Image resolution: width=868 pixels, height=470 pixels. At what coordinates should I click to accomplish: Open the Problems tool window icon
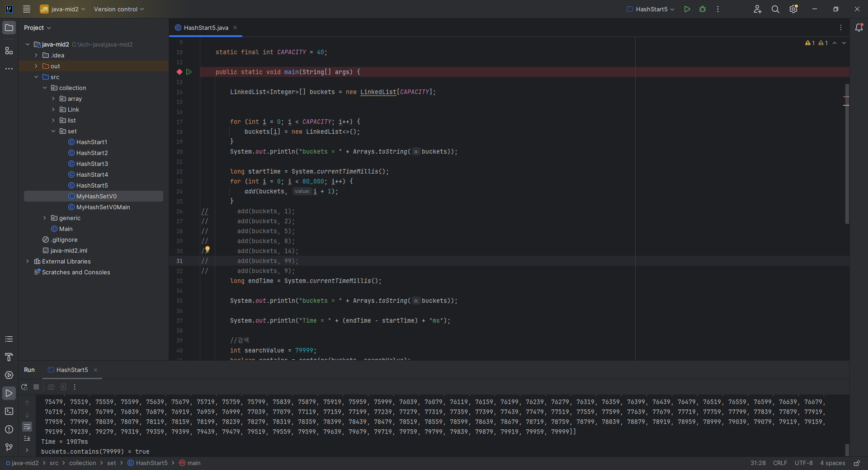coord(9,429)
